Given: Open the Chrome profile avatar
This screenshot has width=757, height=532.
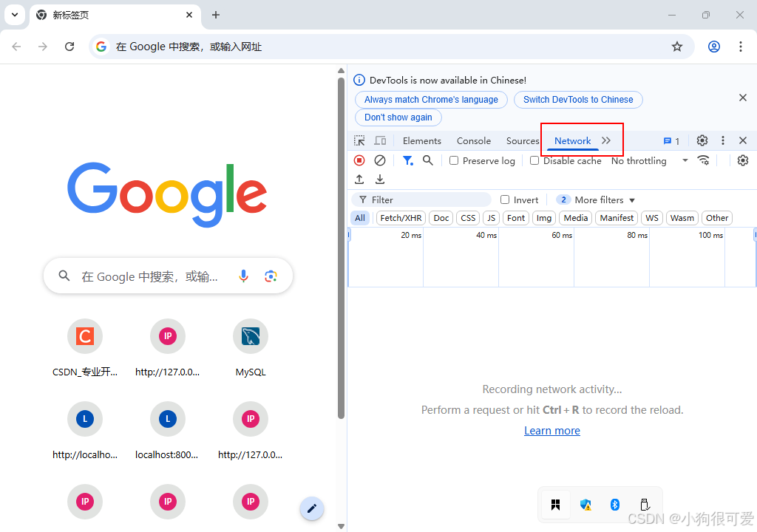Looking at the screenshot, I should [714, 47].
